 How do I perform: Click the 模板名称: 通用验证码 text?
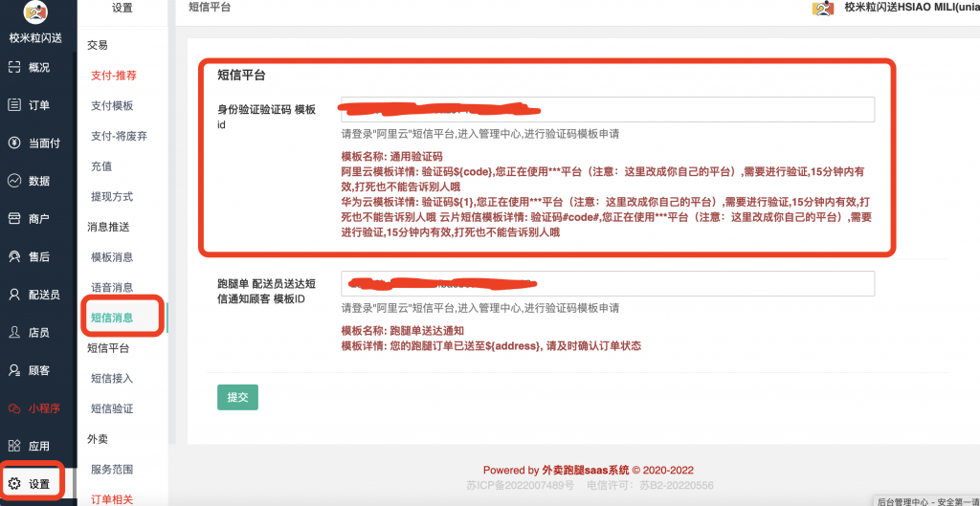coord(391,157)
